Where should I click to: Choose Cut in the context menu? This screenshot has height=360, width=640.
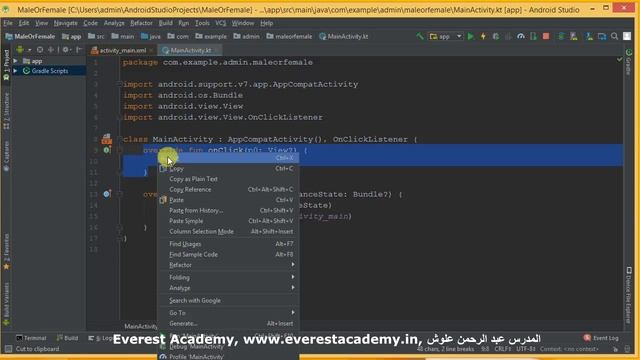click(x=228, y=158)
